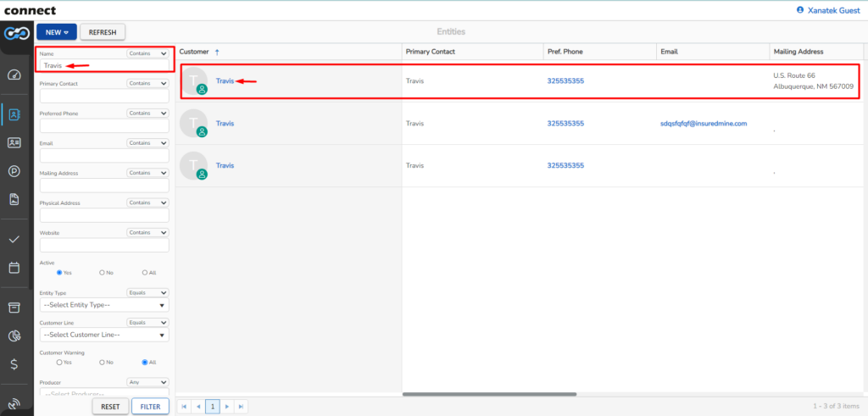Viewport: 868px width, 416px height.
Task: Click Mailing Address column header
Action: [798, 52]
